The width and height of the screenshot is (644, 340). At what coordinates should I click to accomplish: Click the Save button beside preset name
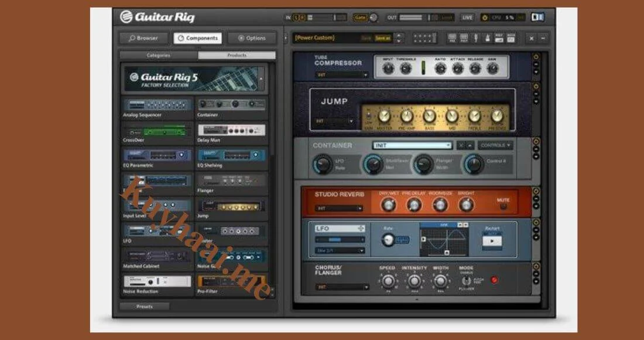pyautogui.click(x=366, y=38)
